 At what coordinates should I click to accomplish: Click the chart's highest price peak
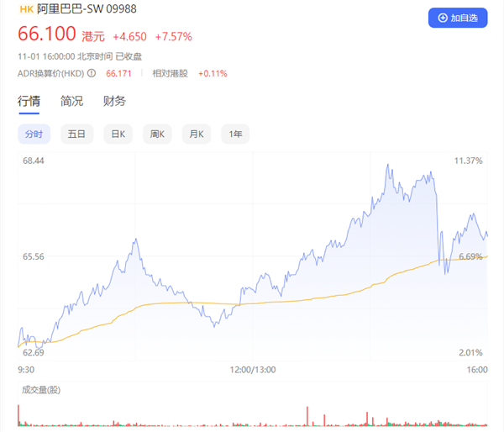click(x=388, y=165)
